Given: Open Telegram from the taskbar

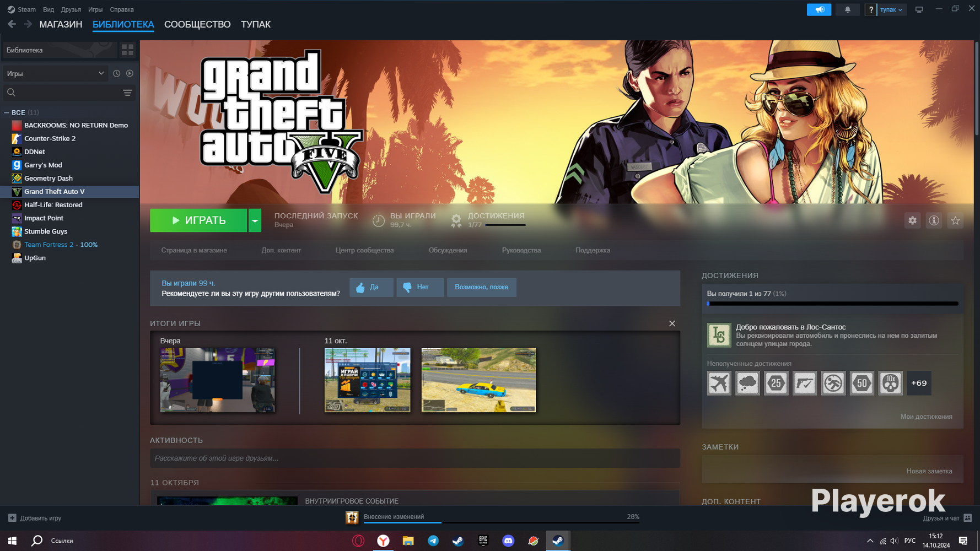Looking at the screenshot, I should point(433,541).
